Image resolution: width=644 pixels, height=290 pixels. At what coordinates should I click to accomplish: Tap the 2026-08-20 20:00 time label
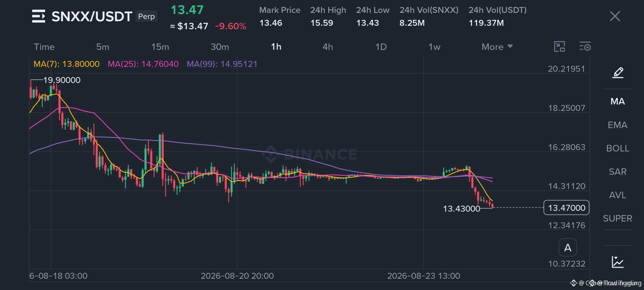tap(237, 276)
